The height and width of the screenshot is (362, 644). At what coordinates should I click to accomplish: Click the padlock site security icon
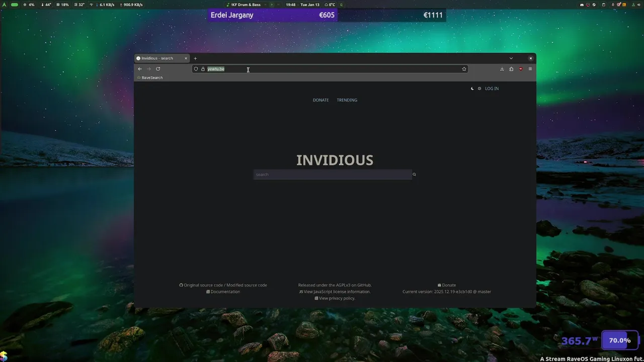203,69
